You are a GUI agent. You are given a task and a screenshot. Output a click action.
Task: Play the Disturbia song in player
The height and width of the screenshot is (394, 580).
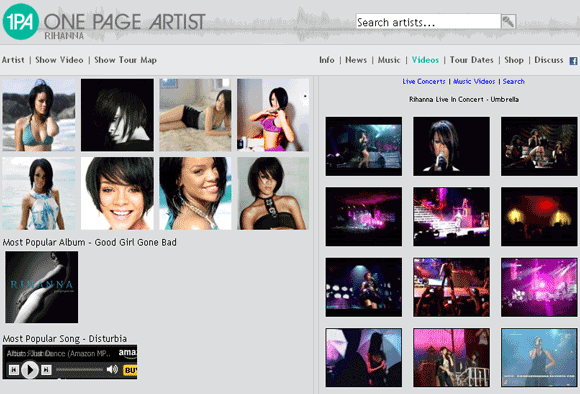tap(30, 369)
